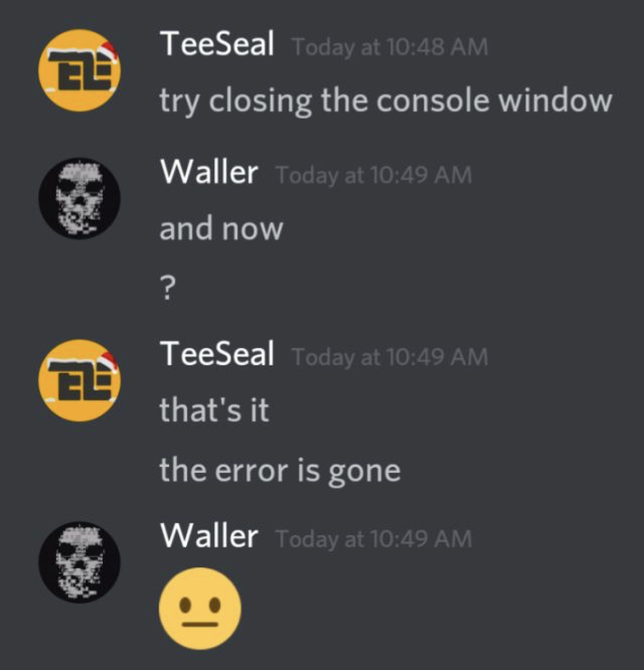The image size is (644, 670).
Task: Select the "and now" message
Action: (x=221, y=228)
